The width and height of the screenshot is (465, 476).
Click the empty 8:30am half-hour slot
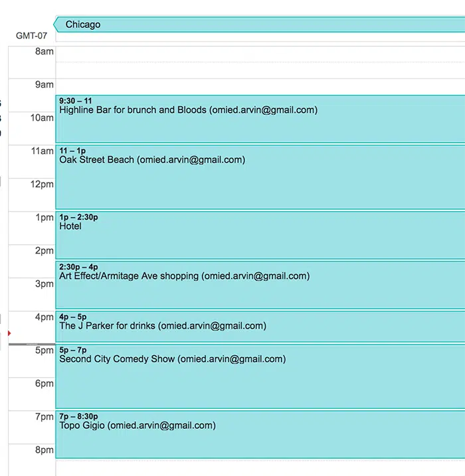[x=259, y=70]
